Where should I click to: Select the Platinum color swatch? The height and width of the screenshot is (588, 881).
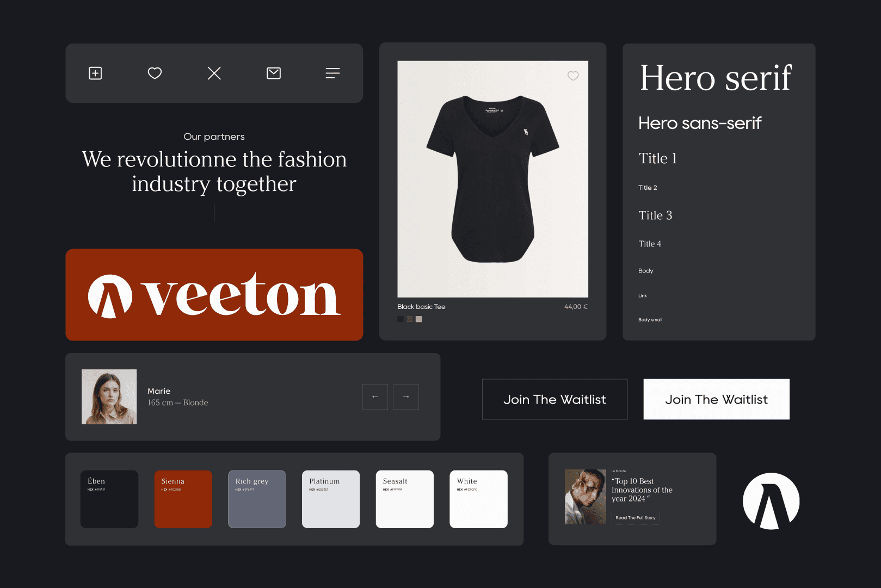[x=331, y=499]
